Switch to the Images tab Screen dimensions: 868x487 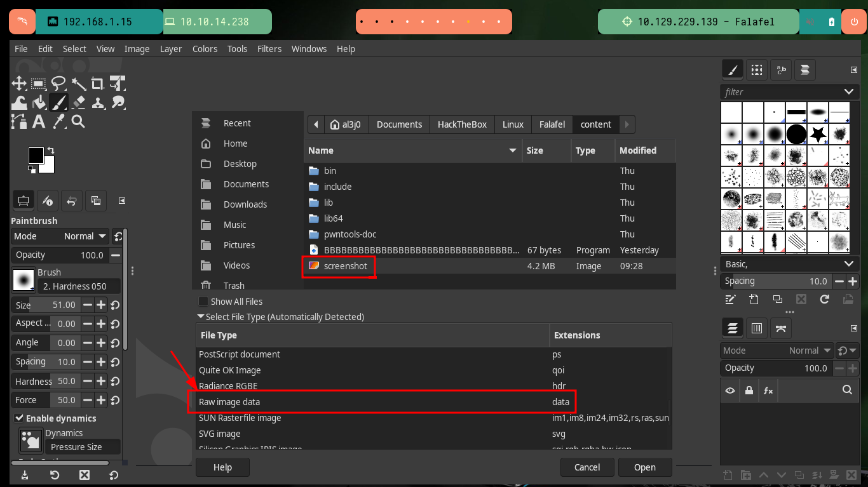[x=96, y=201]
